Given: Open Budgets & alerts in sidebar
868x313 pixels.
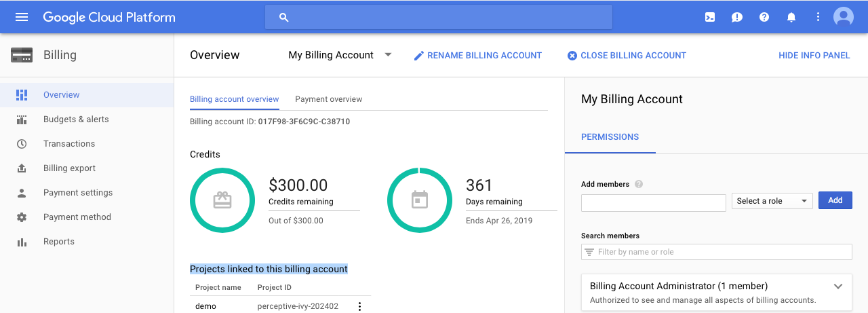Looking at the screenshot, I should [76, 119].
